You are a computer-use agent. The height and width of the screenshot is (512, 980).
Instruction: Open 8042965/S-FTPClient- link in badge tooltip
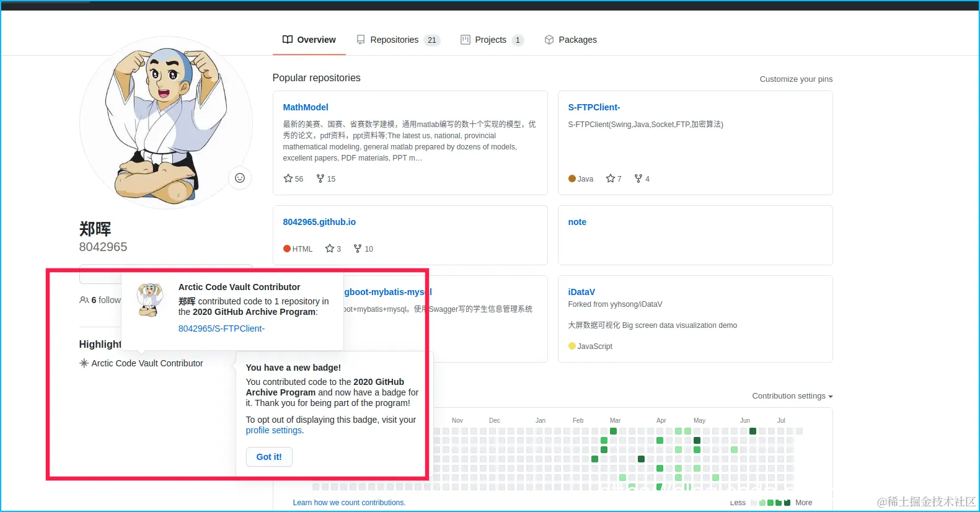click(x=221, y=329)
